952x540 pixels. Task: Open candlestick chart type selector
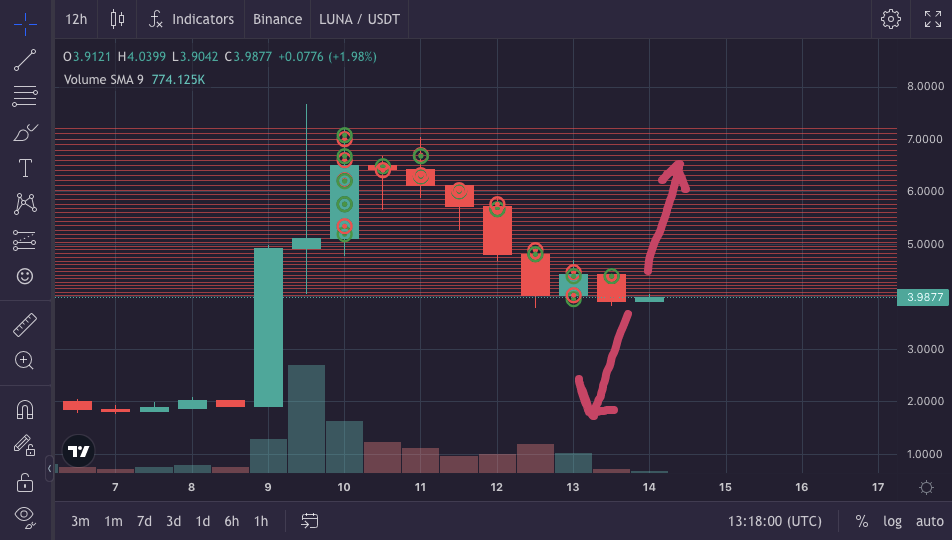click(x=118, y=19)
